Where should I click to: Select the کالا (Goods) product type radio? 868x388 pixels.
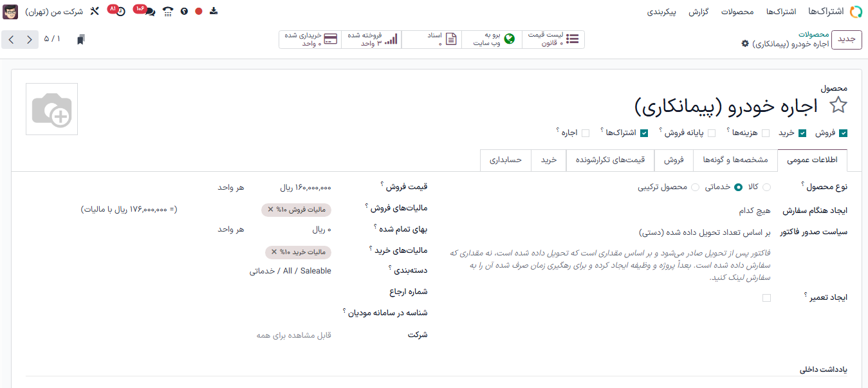pos(766,187)
